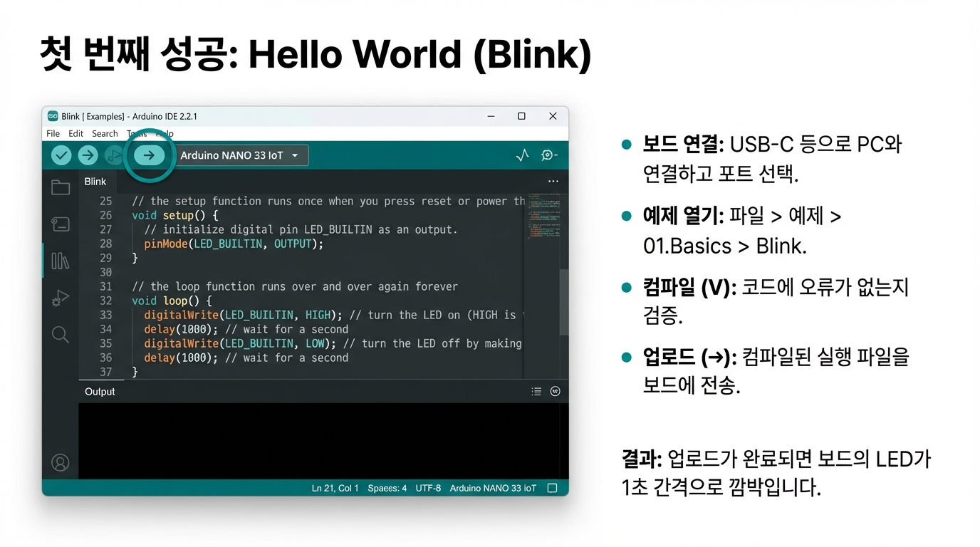Click the lines list icon in the Output header
Viewport: 980px width, 547px height.
(x=536, y=392)
